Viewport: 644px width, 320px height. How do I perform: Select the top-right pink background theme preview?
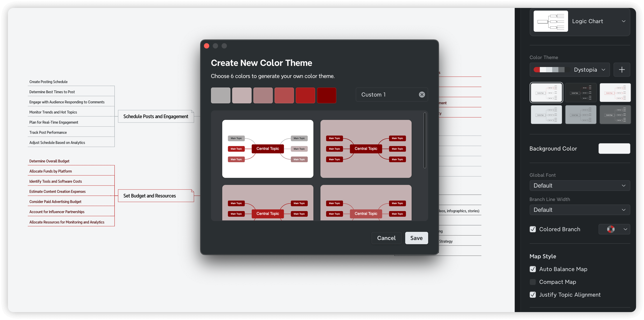[366, 149]
